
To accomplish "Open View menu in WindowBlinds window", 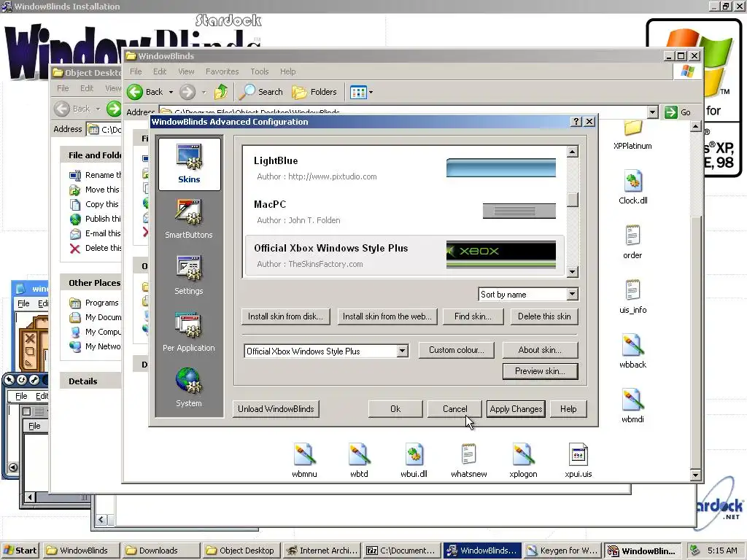I will click(x=186, y=71).
